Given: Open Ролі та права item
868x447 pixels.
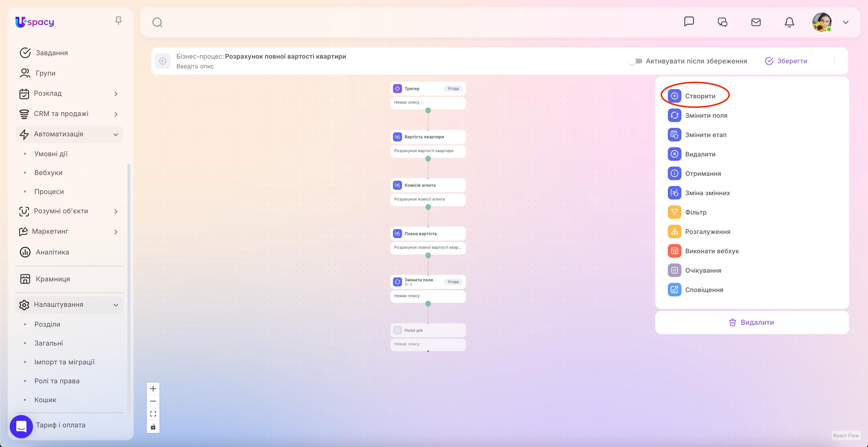Looking at the screenshot, I should tap(57, 381).
